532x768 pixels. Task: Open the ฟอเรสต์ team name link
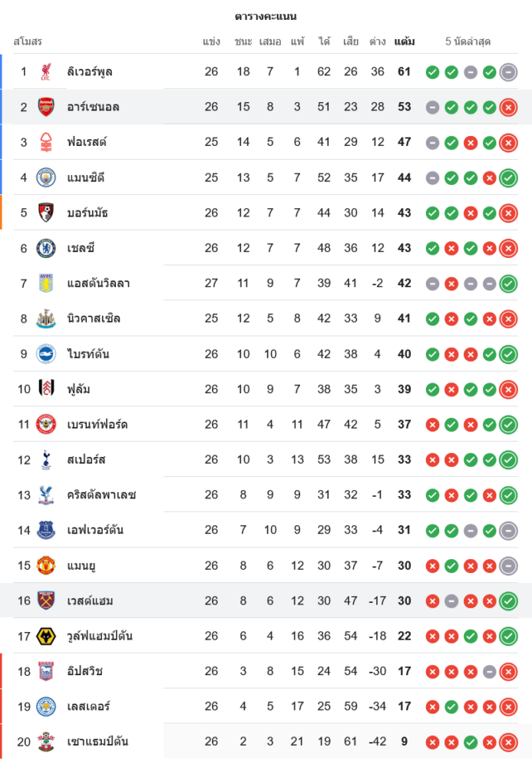[x=86, y=142]
